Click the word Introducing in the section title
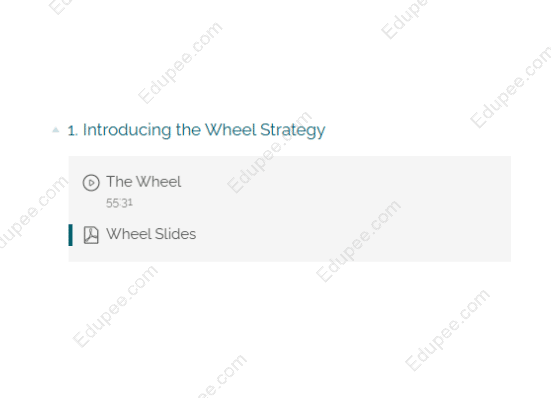The image size is (551, 398). [x=127, y=130]
